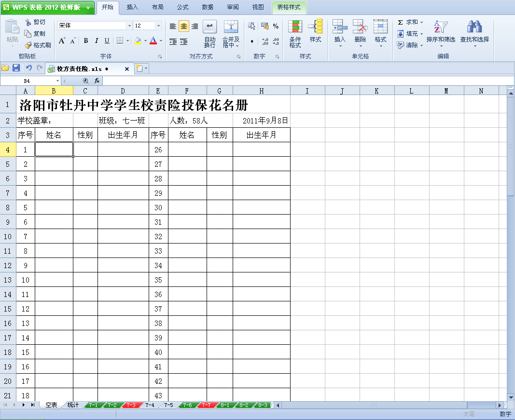The image size is (515, 420).
Task: Expand the Sum (求和) dropdown arrow
Action: 421,22
